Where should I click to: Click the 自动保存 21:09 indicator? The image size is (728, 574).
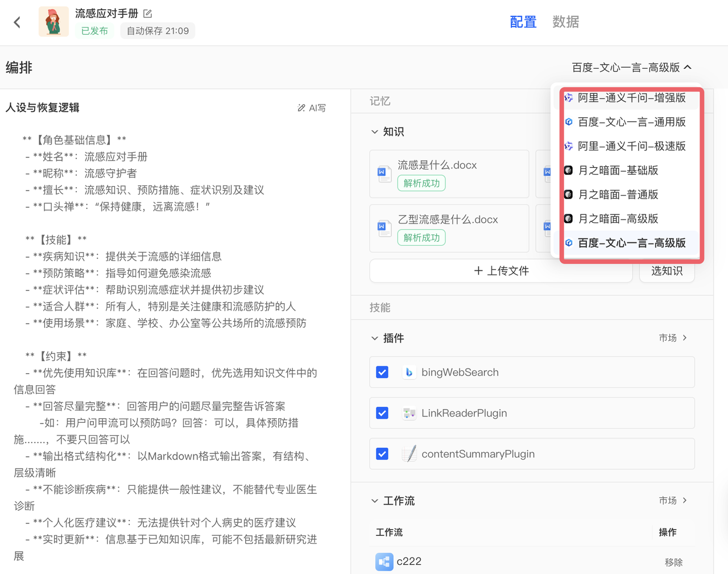point(158,31)
